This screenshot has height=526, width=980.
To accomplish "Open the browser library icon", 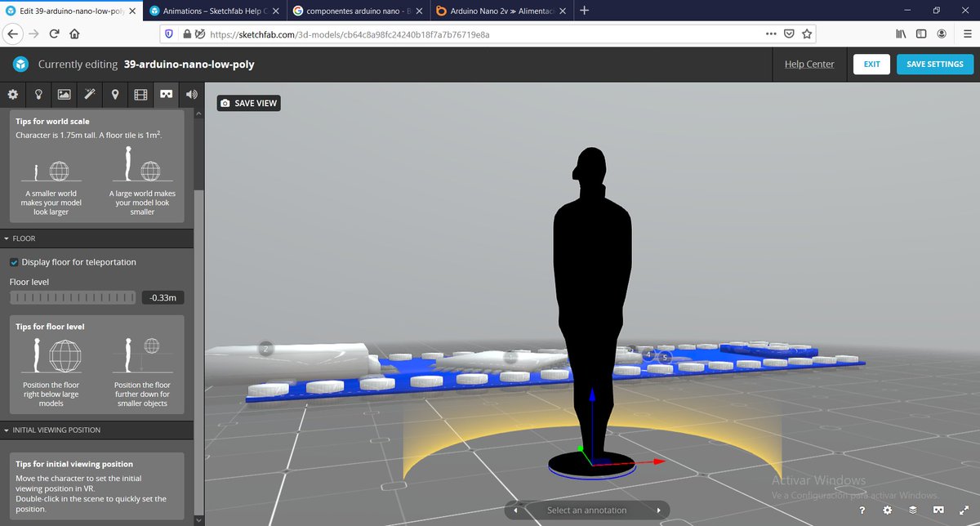I will pos(902,34).
